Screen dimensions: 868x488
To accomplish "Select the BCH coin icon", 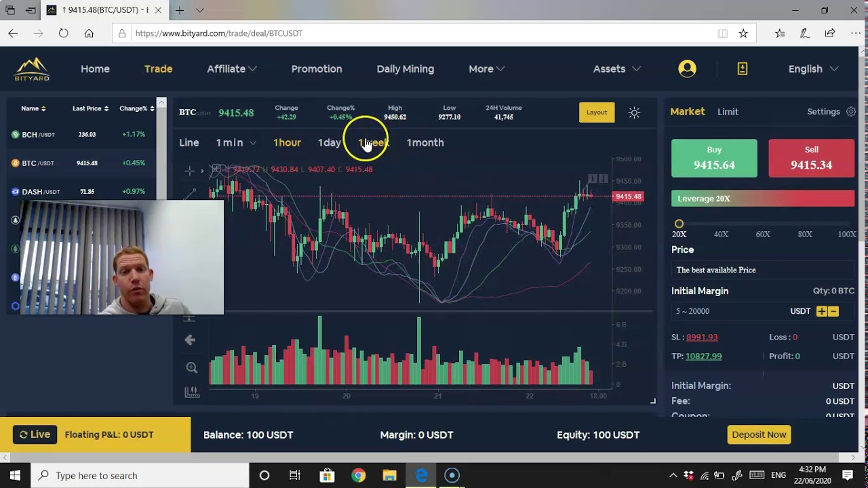I will (x=16, y=134).
